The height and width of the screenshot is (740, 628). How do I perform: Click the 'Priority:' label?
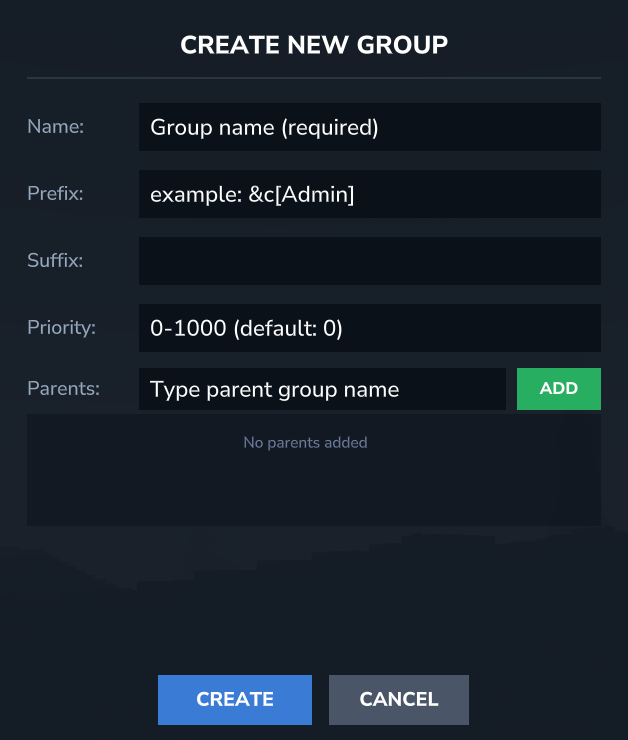click(x=61, y=328)
